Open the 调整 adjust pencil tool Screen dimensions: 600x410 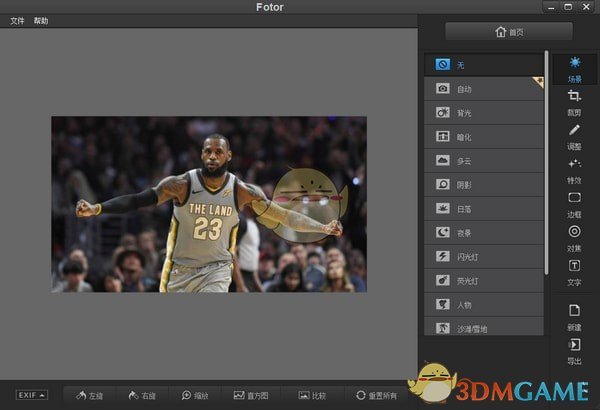pyautogui.click(x=574, y=137)
